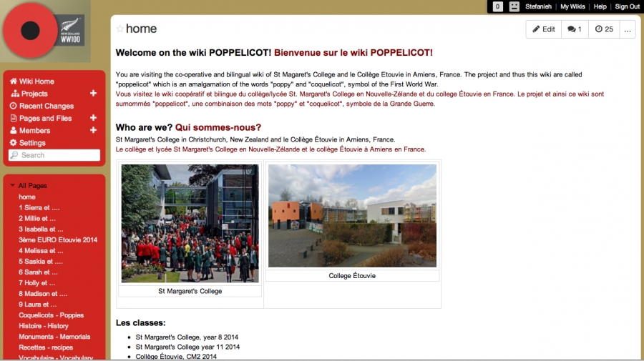644x361 pixels.
Task: Open page '6 Sarah et ...'
Action: coord(38,272)
